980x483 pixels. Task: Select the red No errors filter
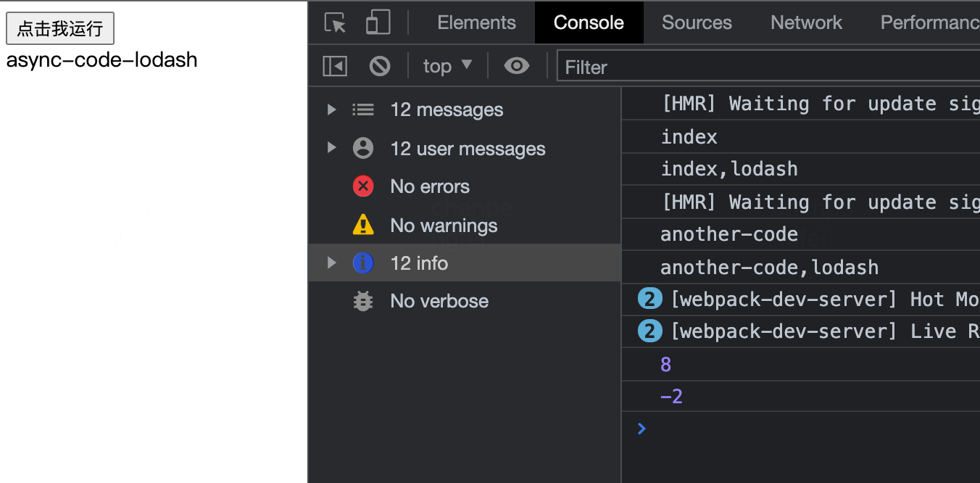(429, 186)
